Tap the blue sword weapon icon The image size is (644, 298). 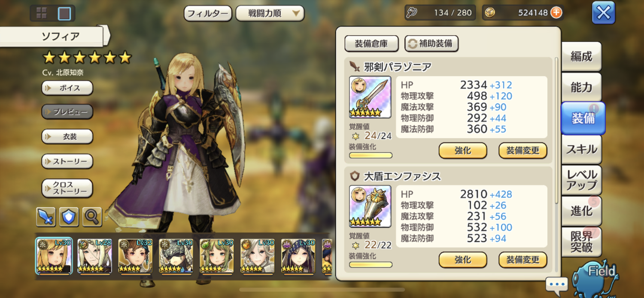(x=46, y=217)
